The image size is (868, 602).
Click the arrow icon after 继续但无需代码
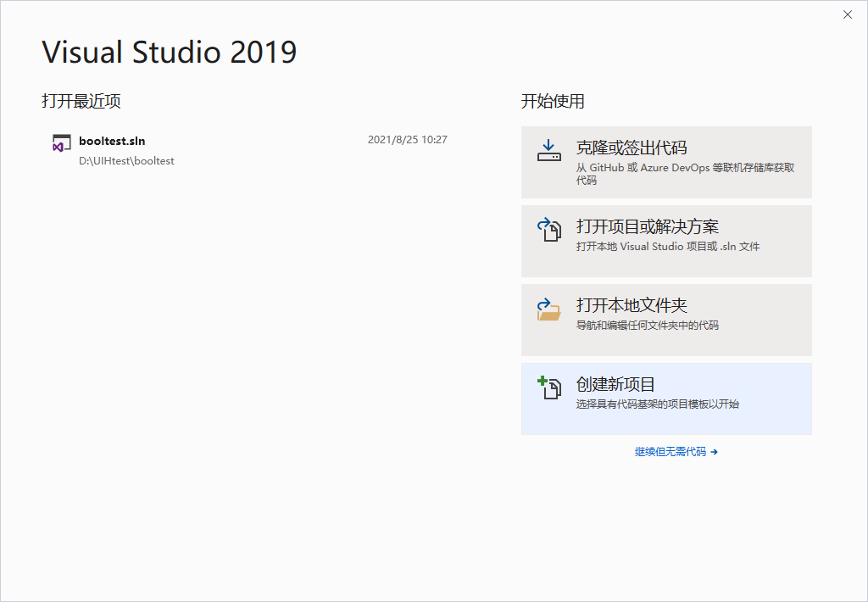(715, 451)
